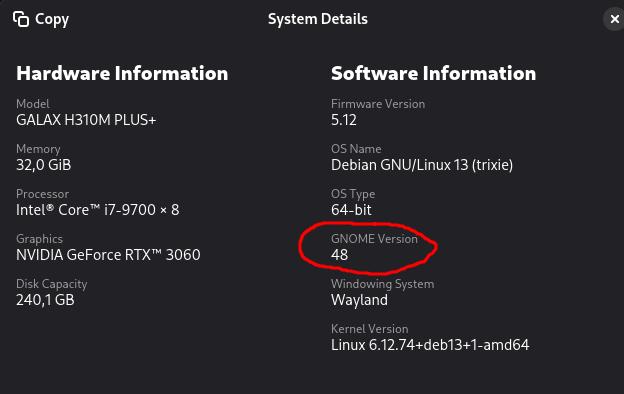This screenshot has width=624, height=394.
Task: Select memory value 32,0 GiB
Action: 43,165
